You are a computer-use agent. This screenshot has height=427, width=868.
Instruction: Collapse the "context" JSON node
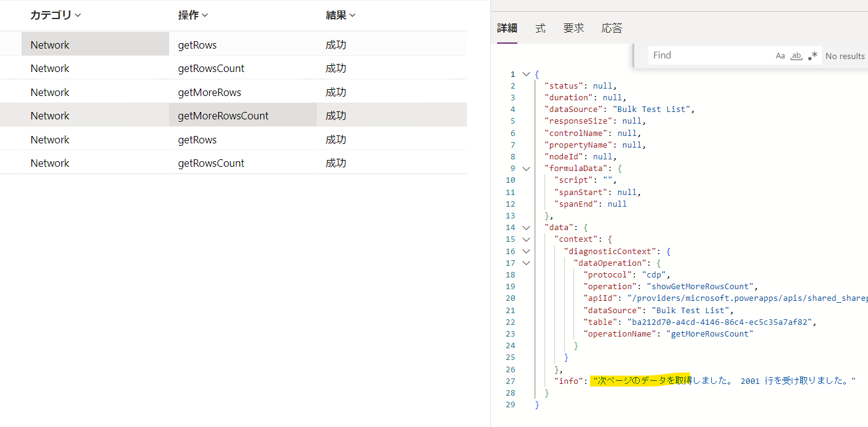pyautogui.click(x=526, y=239)
